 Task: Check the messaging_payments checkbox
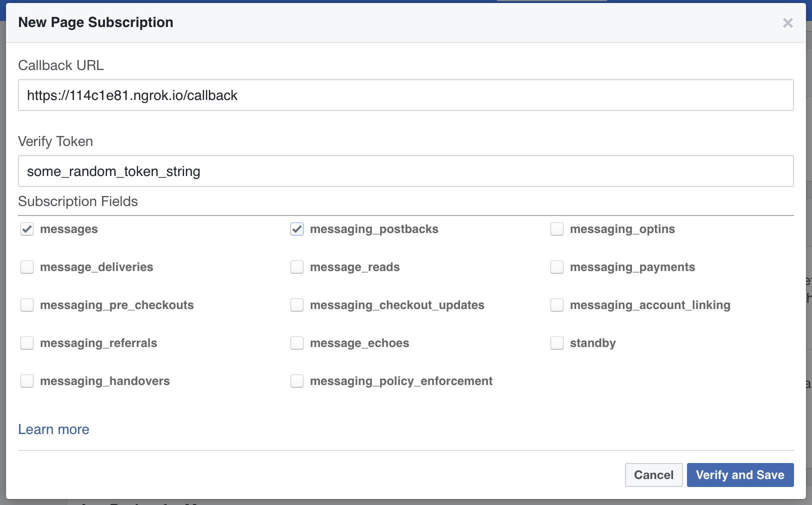click(x=557, y=267)
